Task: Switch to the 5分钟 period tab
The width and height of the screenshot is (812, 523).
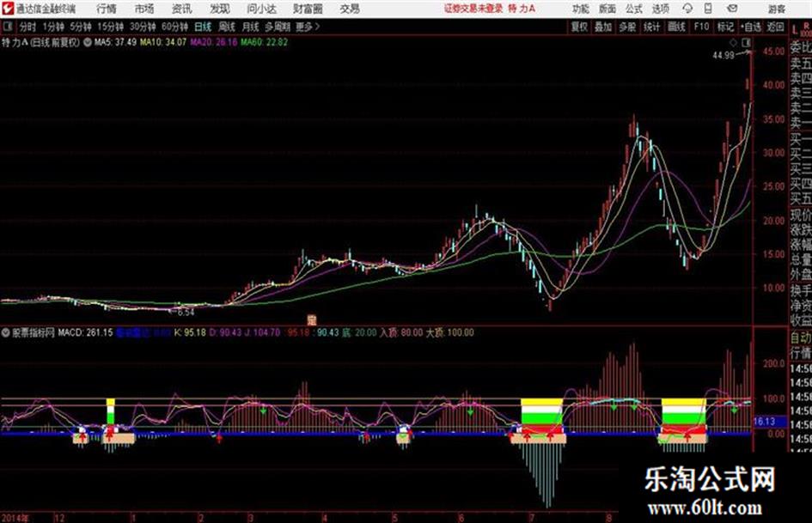Action: 81,27
